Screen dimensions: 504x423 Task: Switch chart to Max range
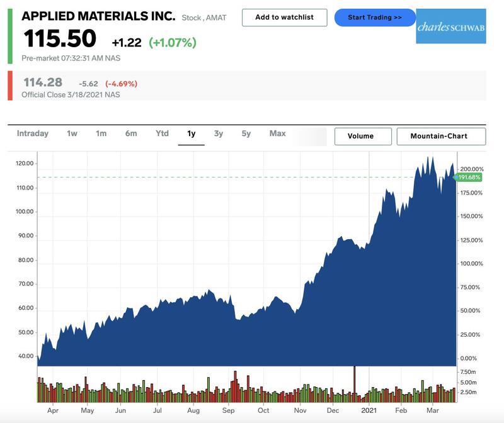coord(277,133)
